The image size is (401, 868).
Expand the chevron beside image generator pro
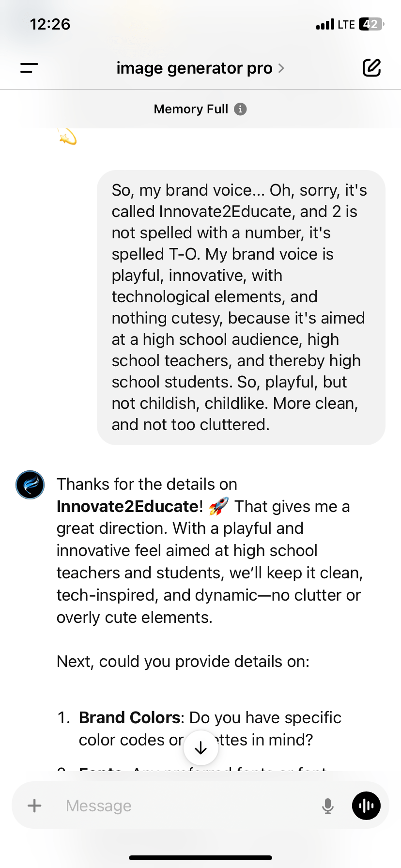pos(281,68)
